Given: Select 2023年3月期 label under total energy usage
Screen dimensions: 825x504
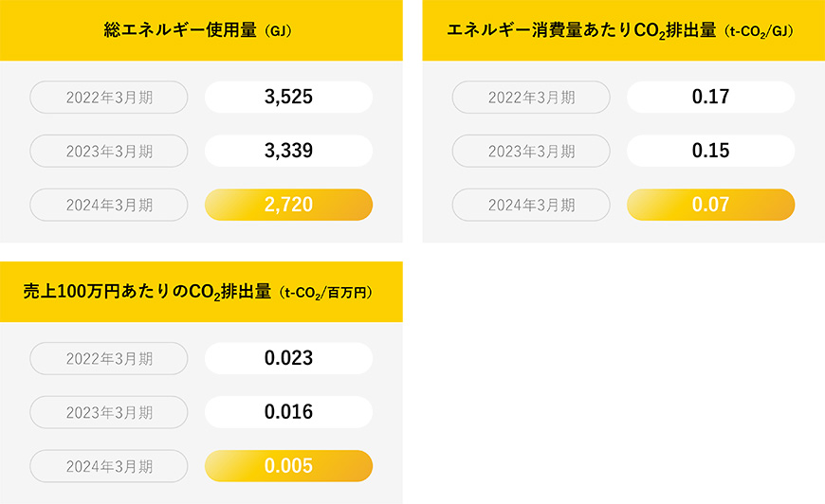Looking at the screenshot, I should (109, 151).
